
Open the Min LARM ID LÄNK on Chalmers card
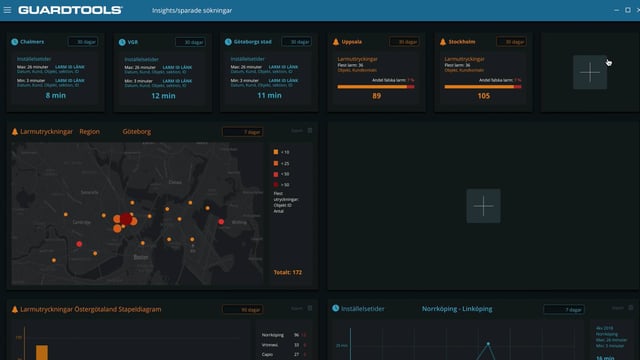click(x=70, y=80)
